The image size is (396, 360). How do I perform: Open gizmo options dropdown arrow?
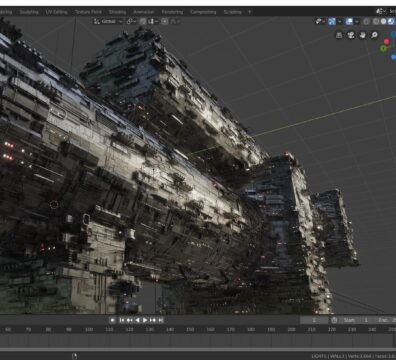point(340,21)
